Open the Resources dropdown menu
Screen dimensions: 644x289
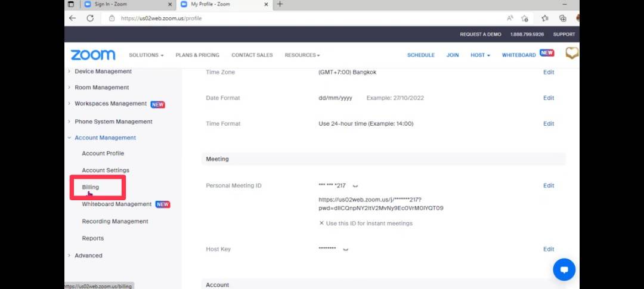pyautogui.click(x=302, y=55)
